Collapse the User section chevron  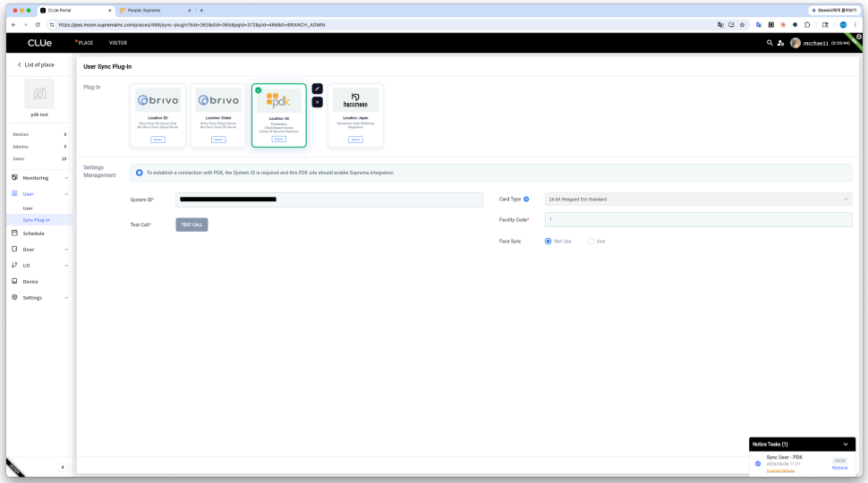[66, 194]
